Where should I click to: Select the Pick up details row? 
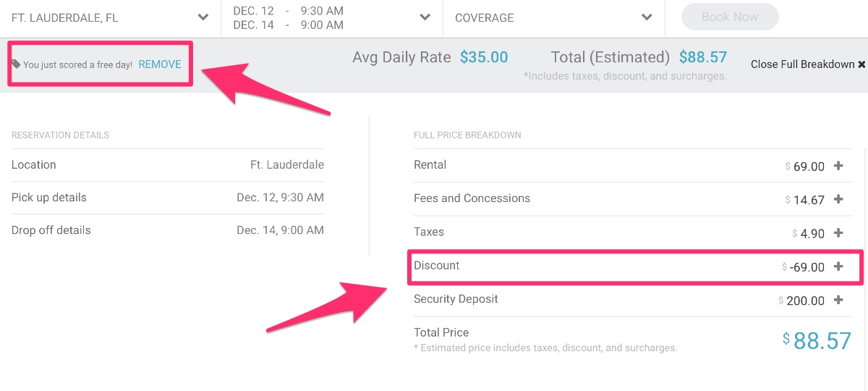pos(168,198)
